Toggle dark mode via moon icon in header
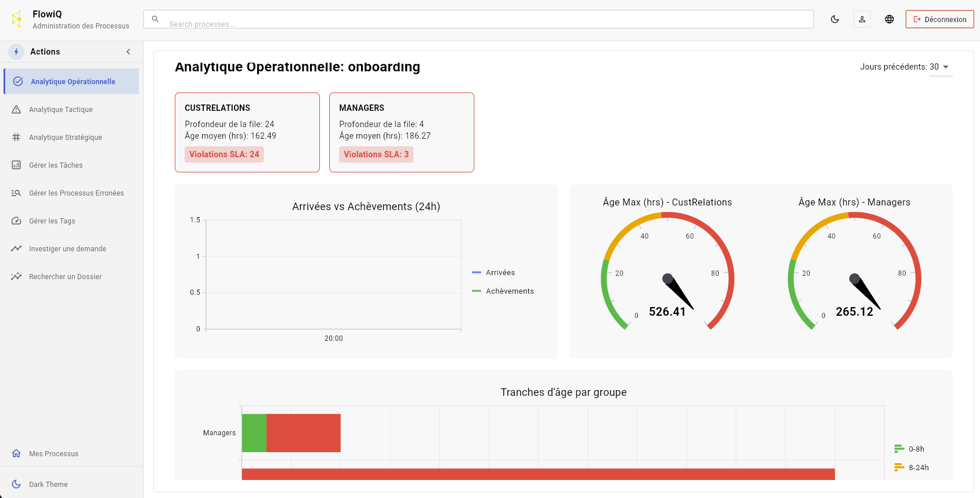The width and height of the screenshot is (980, 498). [835, 19]
